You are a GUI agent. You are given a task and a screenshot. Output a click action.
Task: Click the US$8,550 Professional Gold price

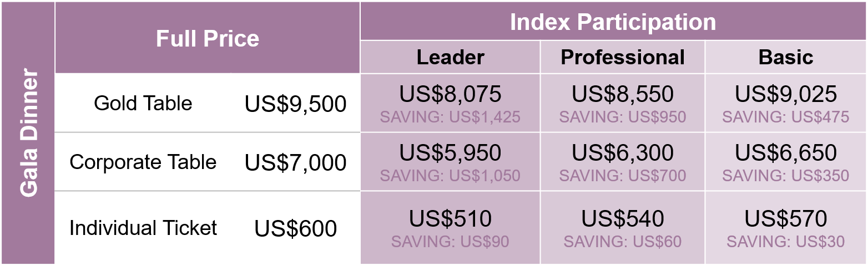pyautogui.click(x=623, y=94)
